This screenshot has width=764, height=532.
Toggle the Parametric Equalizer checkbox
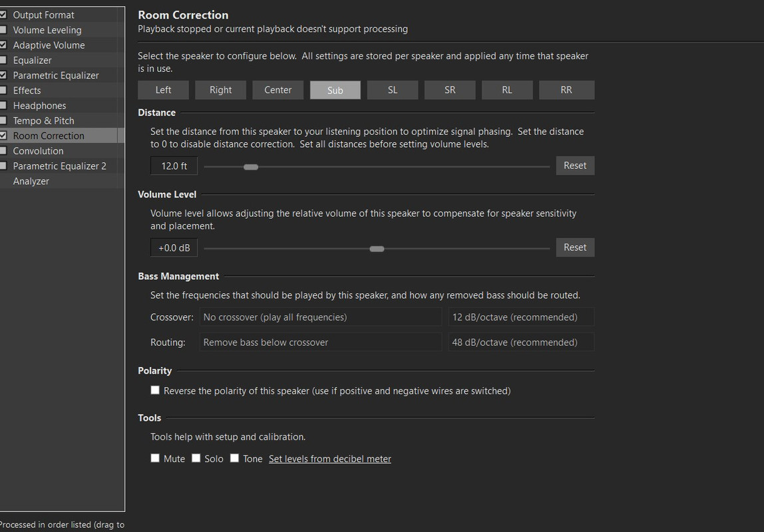[x=3, y=75]
